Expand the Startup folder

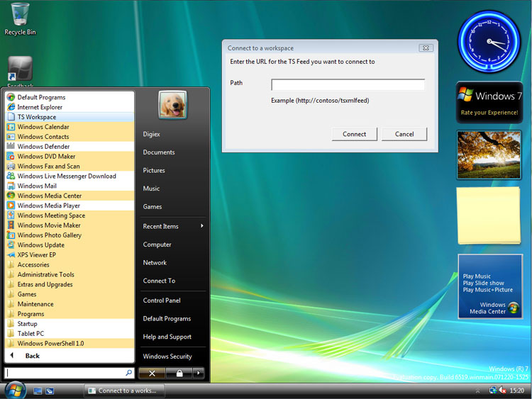click(70, 323)
